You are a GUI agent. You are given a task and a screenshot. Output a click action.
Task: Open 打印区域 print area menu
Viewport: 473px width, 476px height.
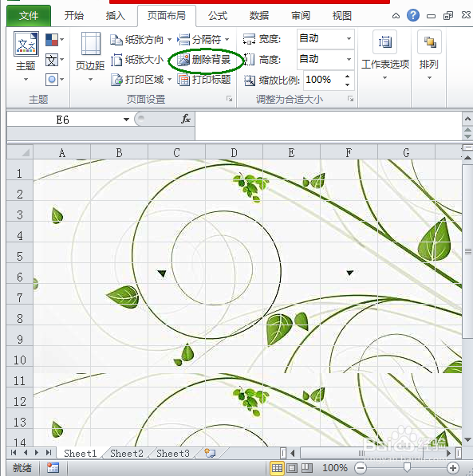tap(140, 80)
